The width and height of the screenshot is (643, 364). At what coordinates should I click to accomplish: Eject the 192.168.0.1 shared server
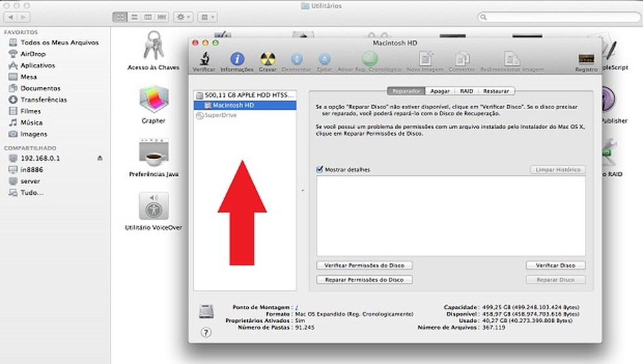100,158
